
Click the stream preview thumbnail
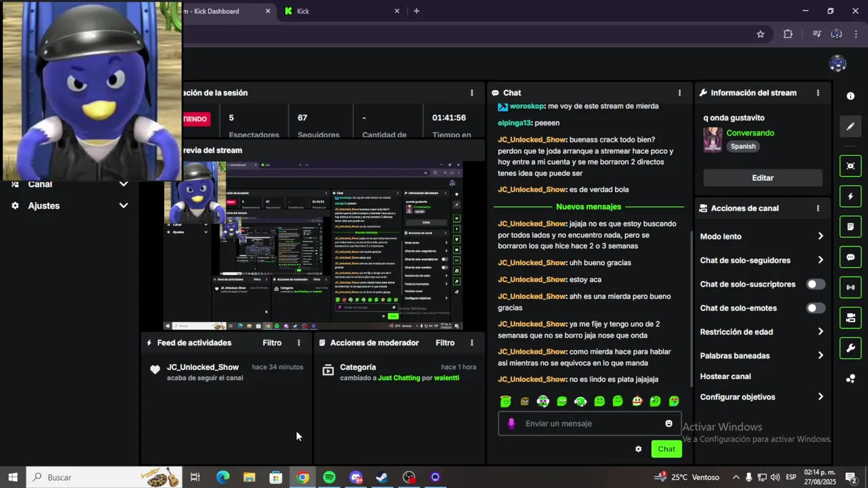313,245
